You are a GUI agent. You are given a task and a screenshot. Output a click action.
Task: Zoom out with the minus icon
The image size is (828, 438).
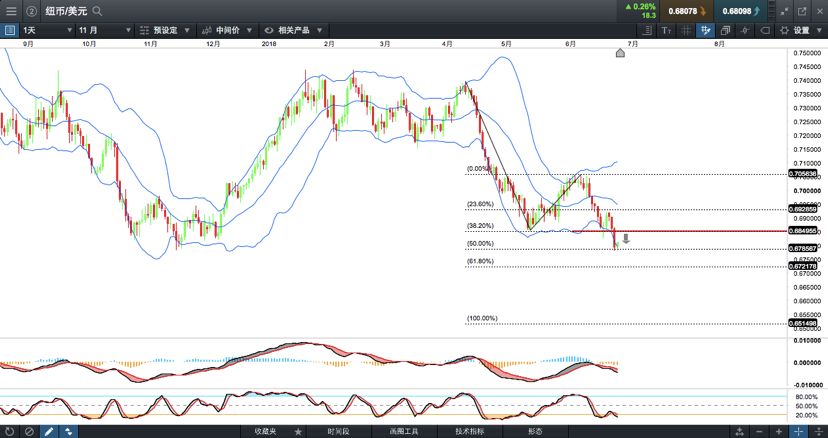[x=759, y=432]
